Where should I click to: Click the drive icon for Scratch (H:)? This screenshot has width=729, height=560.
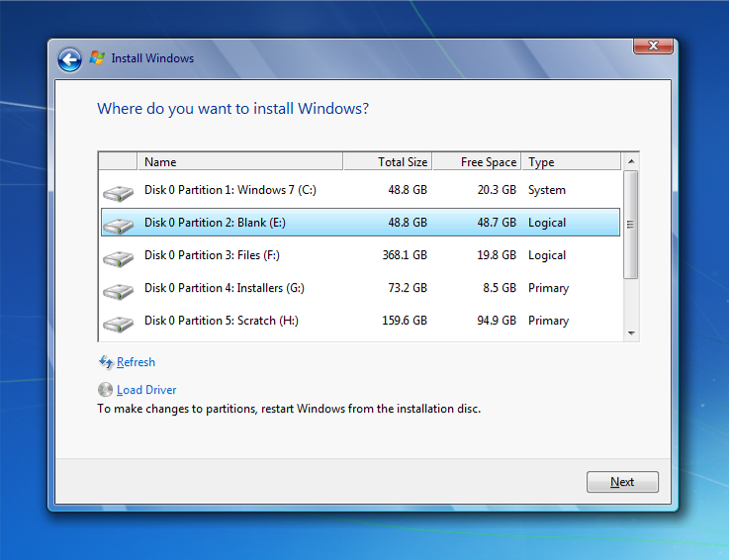pos(118,324)
